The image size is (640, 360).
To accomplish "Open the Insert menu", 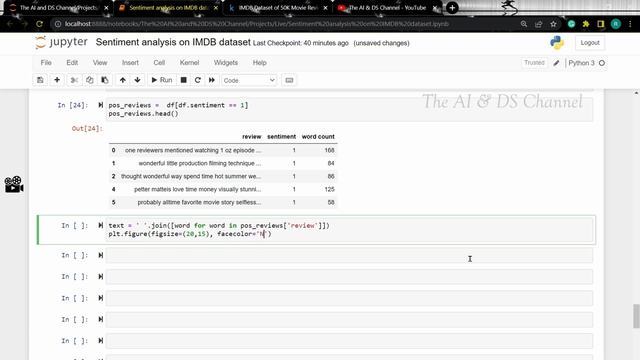I will click(130, 63).
